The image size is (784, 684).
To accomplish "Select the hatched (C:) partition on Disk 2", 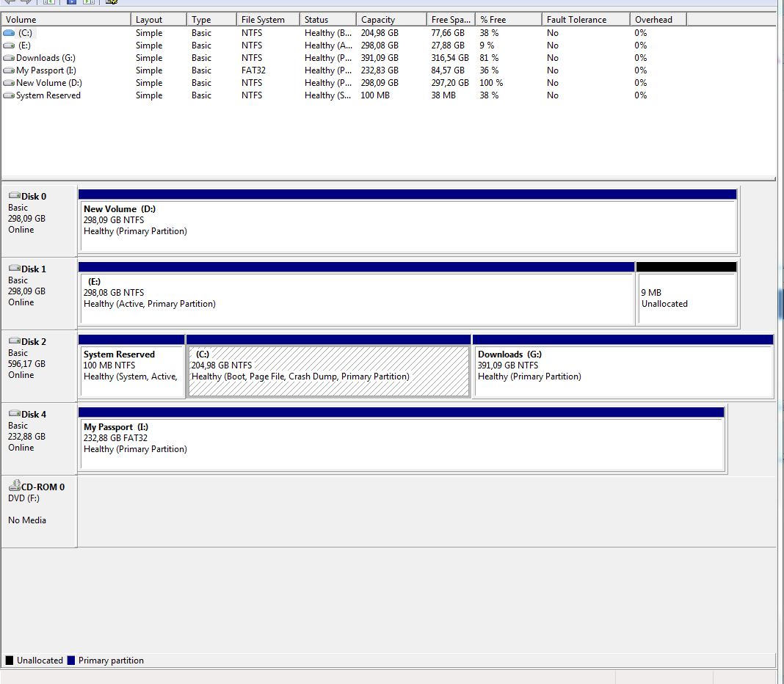I will point(328,371).
